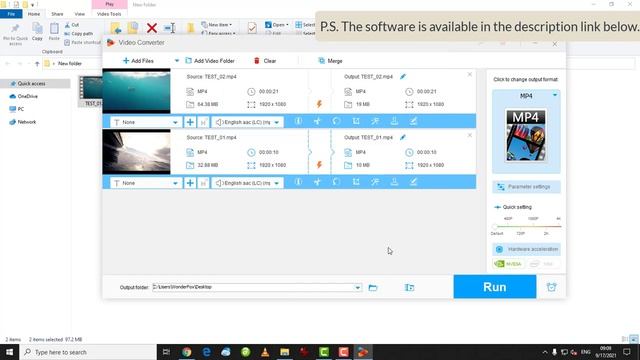
Task: Click Add Video Folder button
Action: [210, 61]
